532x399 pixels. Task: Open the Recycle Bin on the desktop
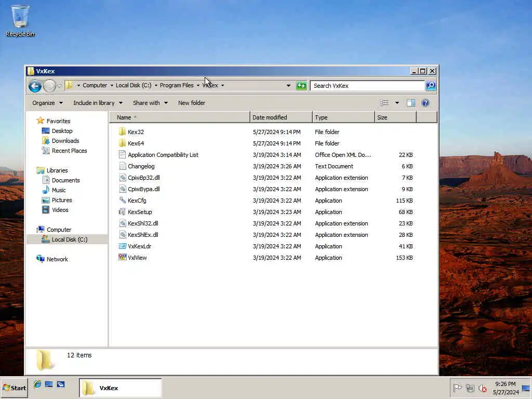tap(20, 20)
